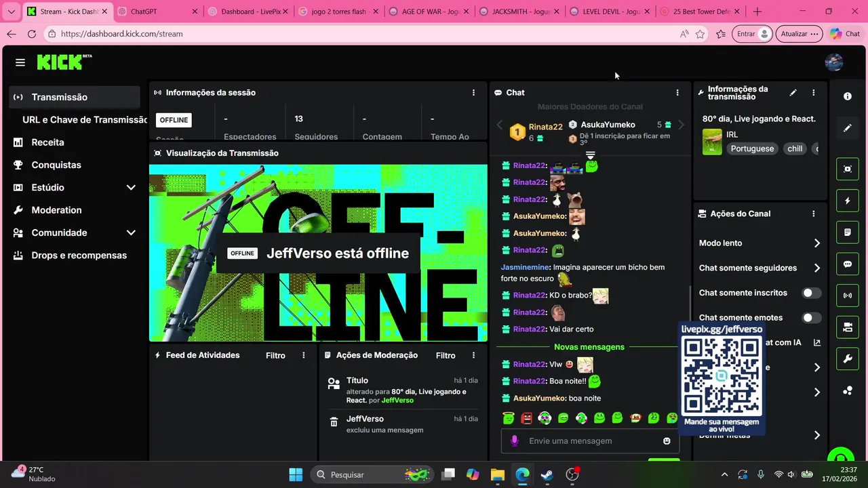Switch to the AGE OF WAR browser tab

tap(429, 12)
